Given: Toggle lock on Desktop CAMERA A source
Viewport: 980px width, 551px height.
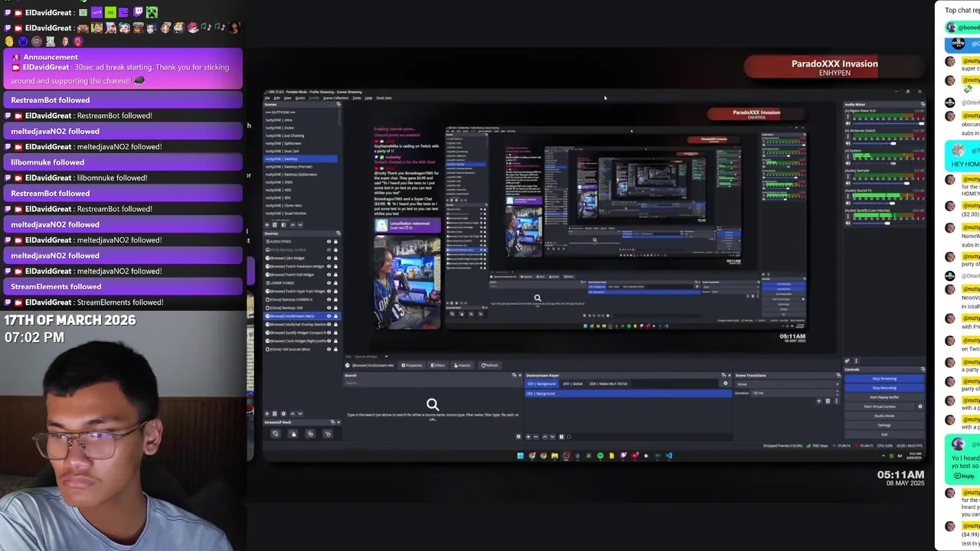Looking at the screenshot, I should [x=335, y=299].
